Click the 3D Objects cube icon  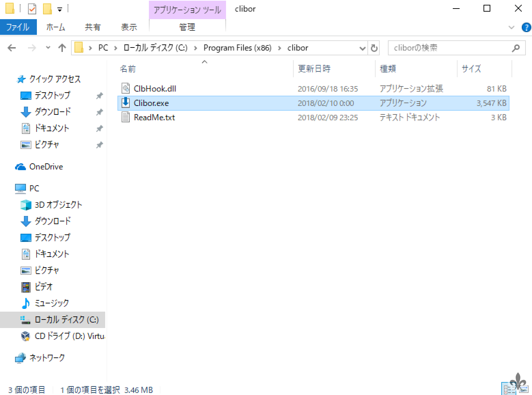pyautogui.click(x=26, y=205)
